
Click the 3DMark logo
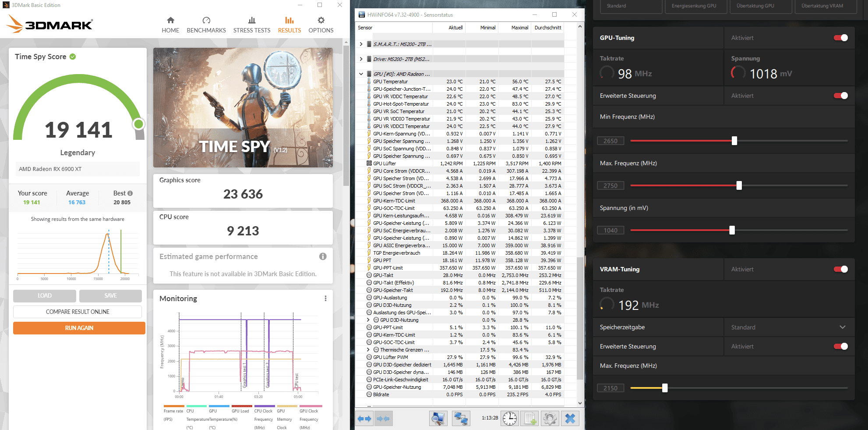(x=49, y=24)
